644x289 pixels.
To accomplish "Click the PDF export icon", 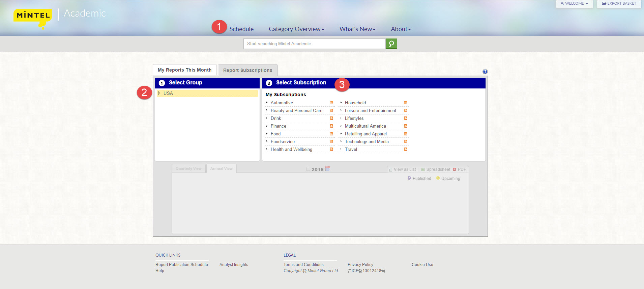I will pyautogui.click(x=455, y=169).
